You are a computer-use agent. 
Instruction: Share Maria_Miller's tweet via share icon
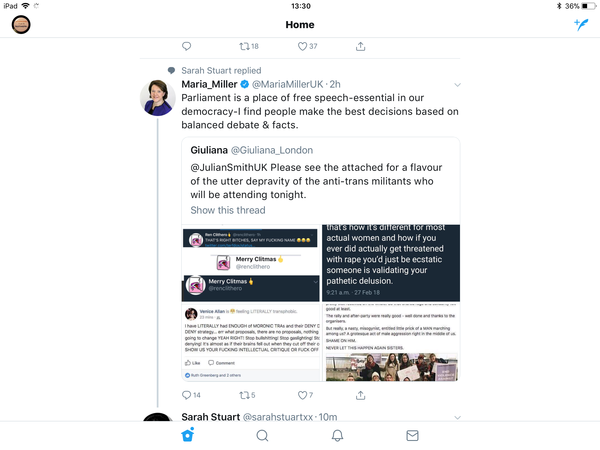tap(360, 395)
